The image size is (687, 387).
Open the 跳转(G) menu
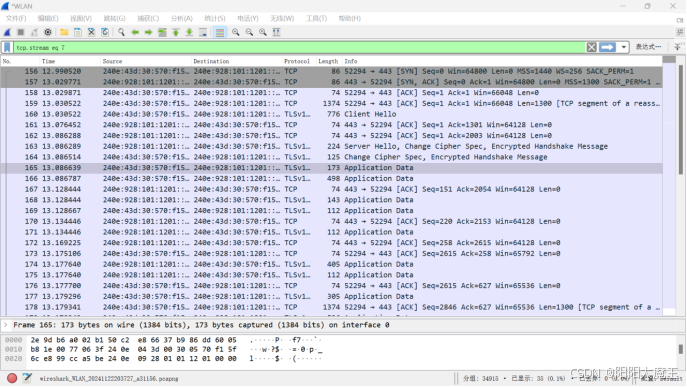point(114,18)
